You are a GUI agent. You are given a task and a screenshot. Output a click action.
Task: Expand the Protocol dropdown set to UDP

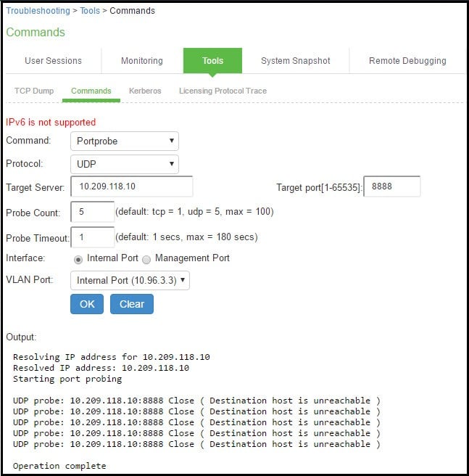tap(125, 164)
